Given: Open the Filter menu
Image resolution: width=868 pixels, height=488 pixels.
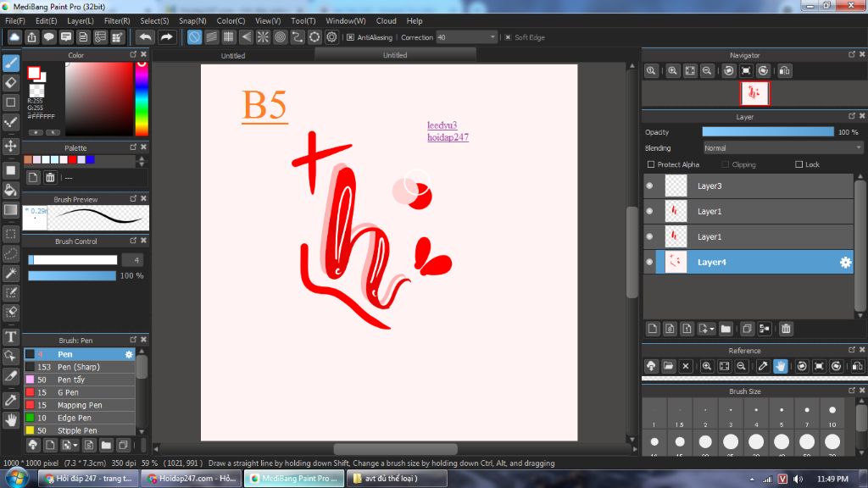Looking at the screenshot, I should (x=117, y=21).
